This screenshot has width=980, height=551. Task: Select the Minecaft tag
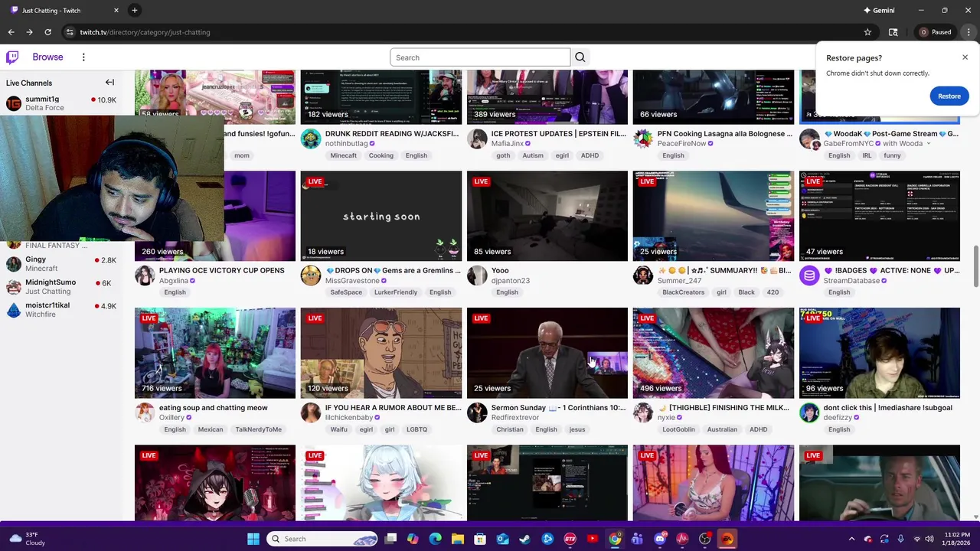[x=343, y=155]
